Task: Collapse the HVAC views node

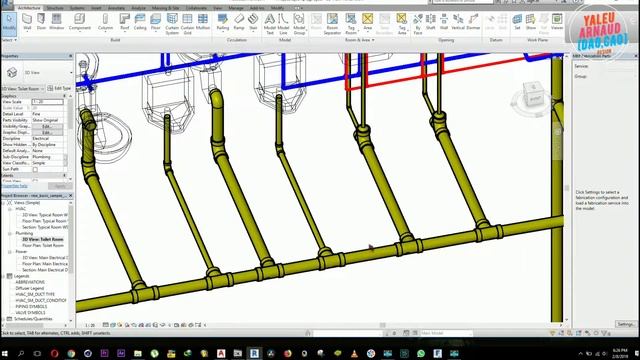Action: (10, 209)
